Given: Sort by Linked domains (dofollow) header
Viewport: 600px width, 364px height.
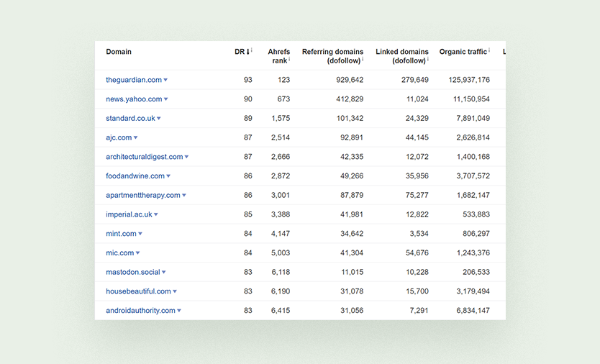Looking at the screenshot, I should click(x=402, y=56).
